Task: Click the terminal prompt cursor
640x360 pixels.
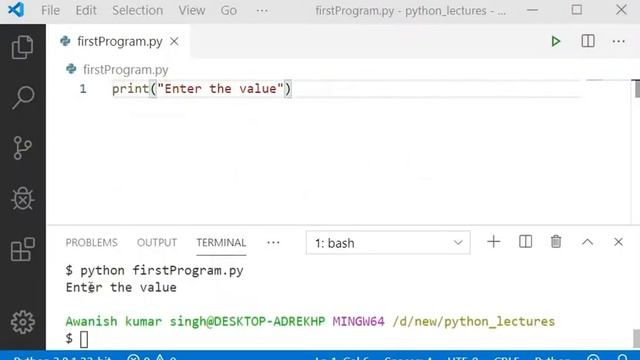Action: pos(84,339)
